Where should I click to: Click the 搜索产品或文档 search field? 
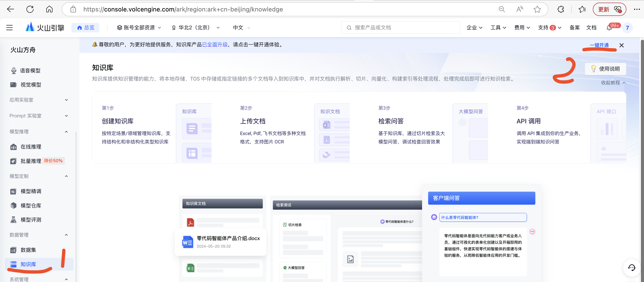coord(401,28)
